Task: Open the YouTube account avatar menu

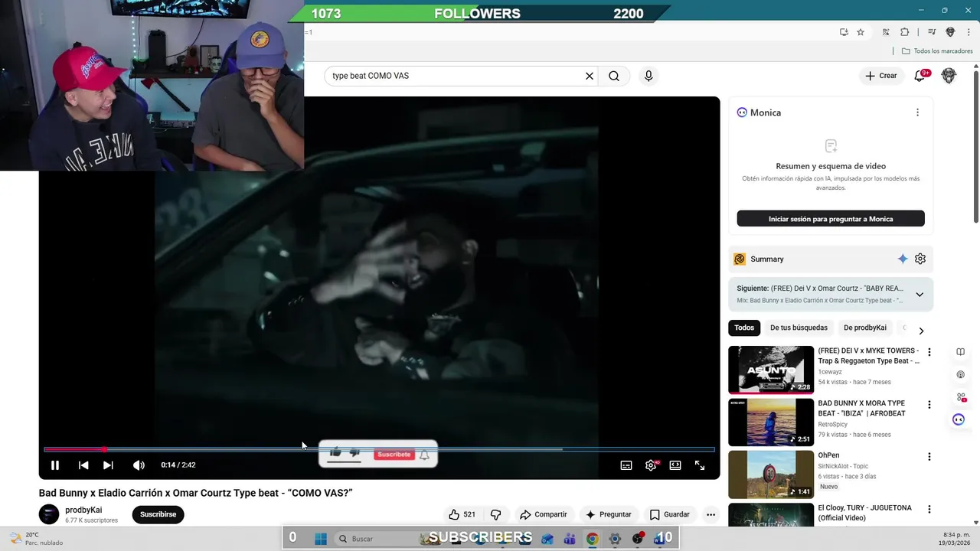Action: pos(949,76)
